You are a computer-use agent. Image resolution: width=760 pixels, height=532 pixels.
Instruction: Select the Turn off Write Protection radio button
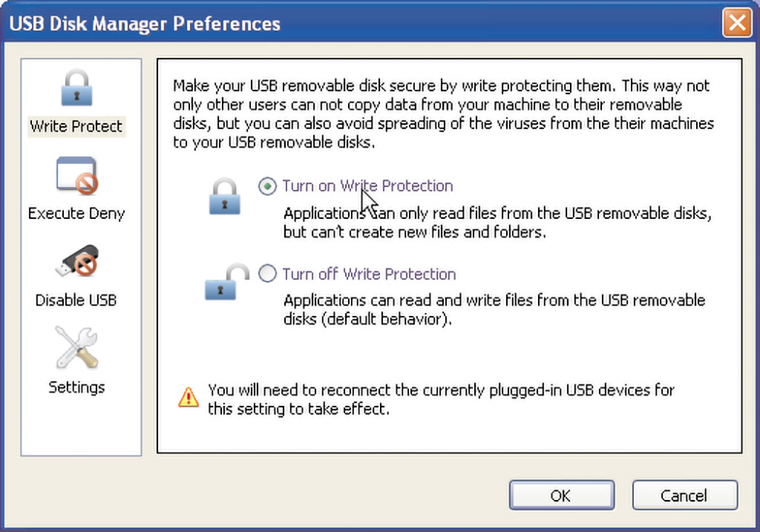click(267, 273)
